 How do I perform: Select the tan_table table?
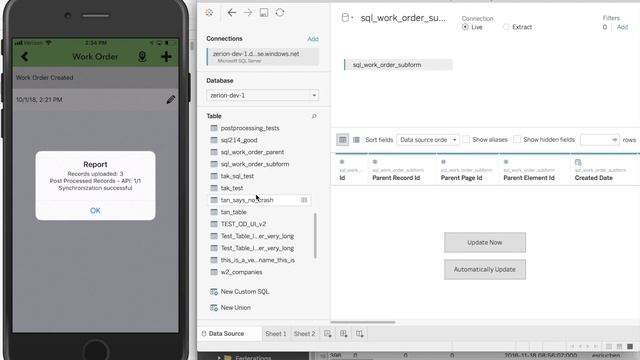tap(233, 212)
